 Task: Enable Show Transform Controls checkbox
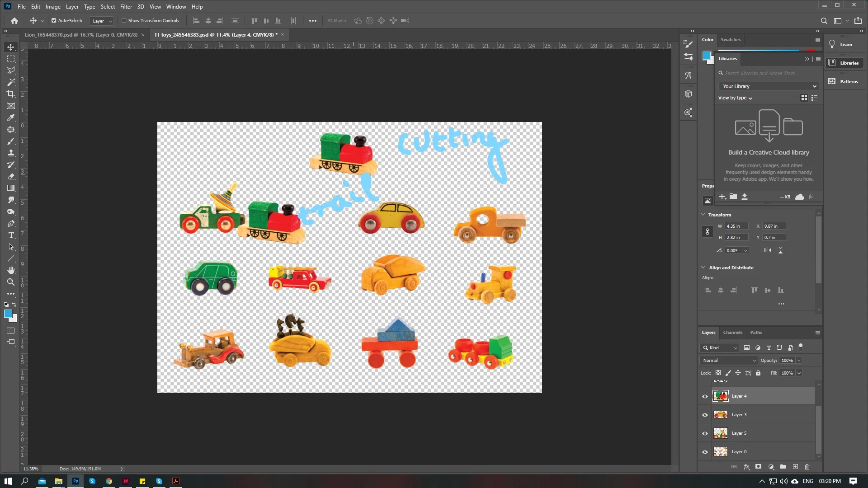click(x=124, y=21)
